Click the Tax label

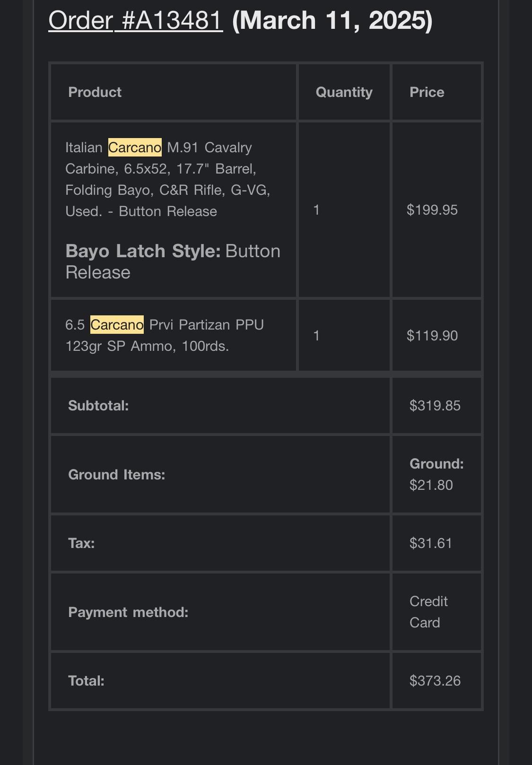click(81, 543)
